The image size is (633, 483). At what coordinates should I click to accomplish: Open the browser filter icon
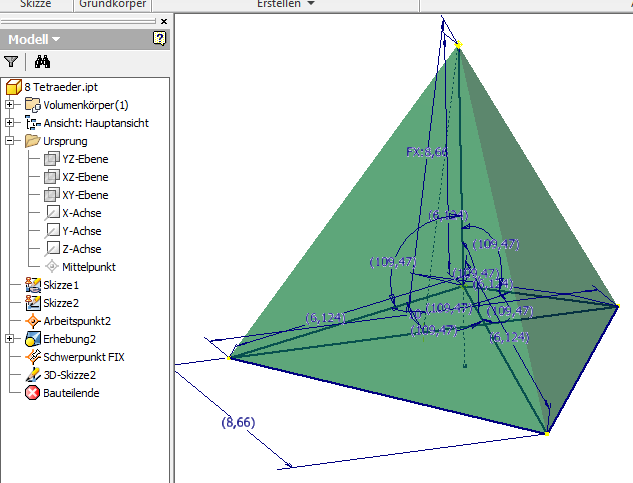coord(11,62)
